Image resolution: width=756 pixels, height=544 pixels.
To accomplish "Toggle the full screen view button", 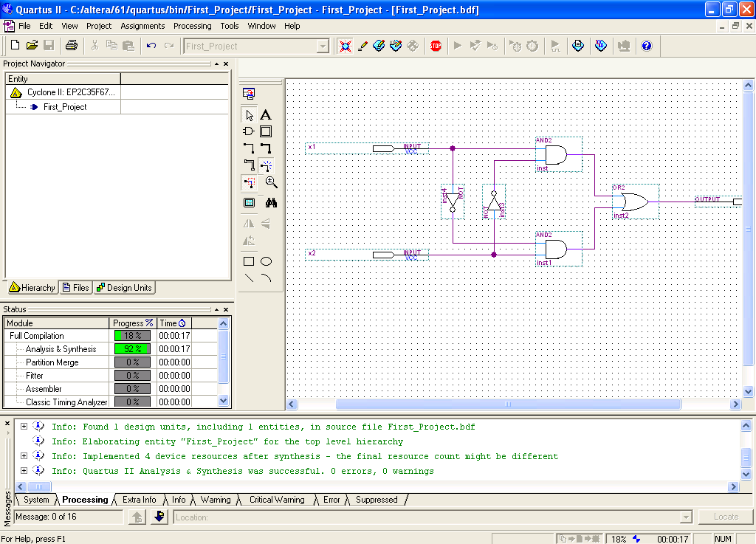I will click(x=249, y=202).
